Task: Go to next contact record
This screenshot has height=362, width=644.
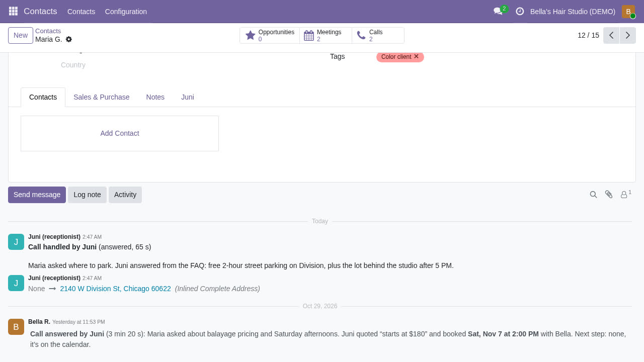Action: coord(628,35)
